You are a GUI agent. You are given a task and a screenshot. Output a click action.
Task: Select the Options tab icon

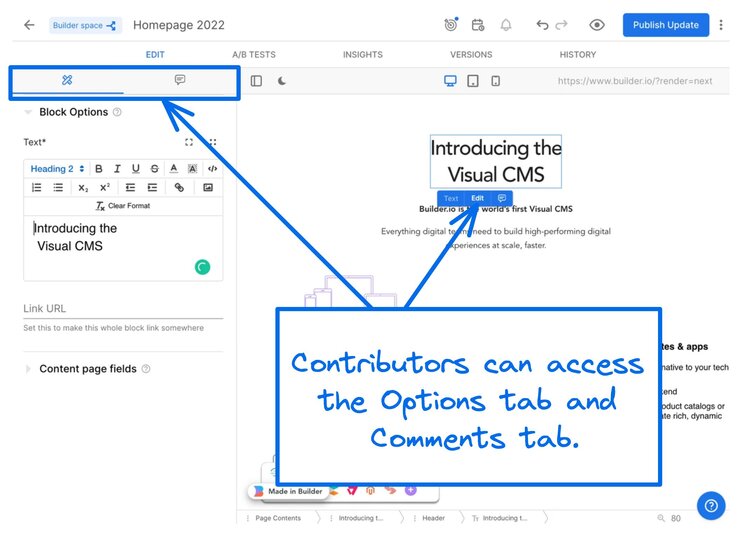tap(67, 80)
